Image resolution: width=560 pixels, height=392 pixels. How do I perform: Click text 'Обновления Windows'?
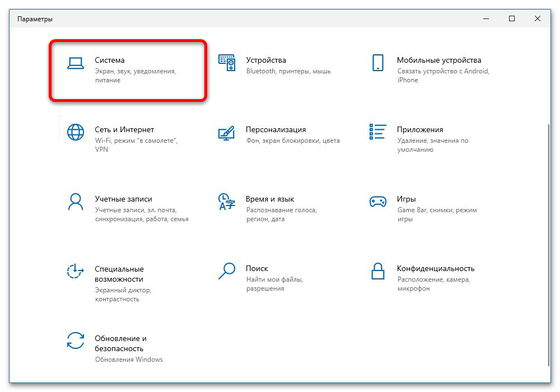(x=129, y=360)
